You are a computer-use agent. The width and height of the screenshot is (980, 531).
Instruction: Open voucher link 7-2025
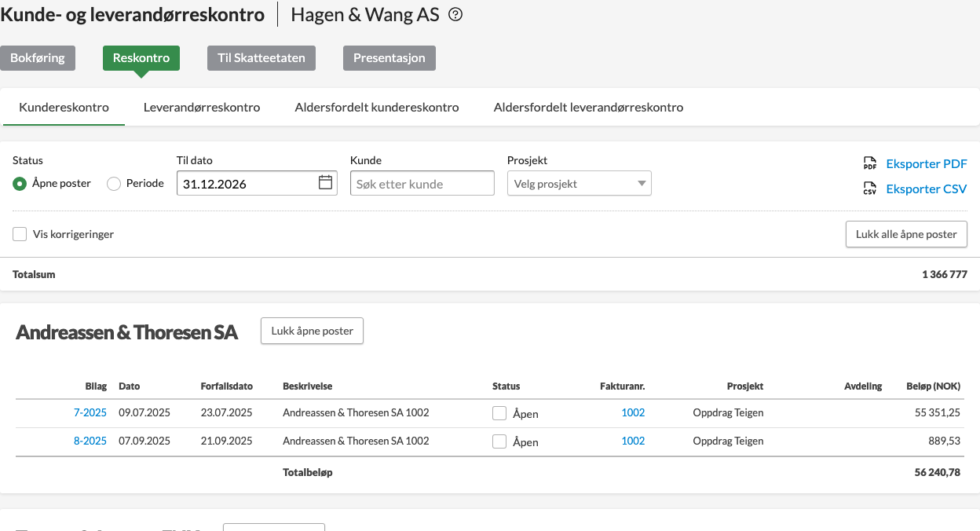90,412
